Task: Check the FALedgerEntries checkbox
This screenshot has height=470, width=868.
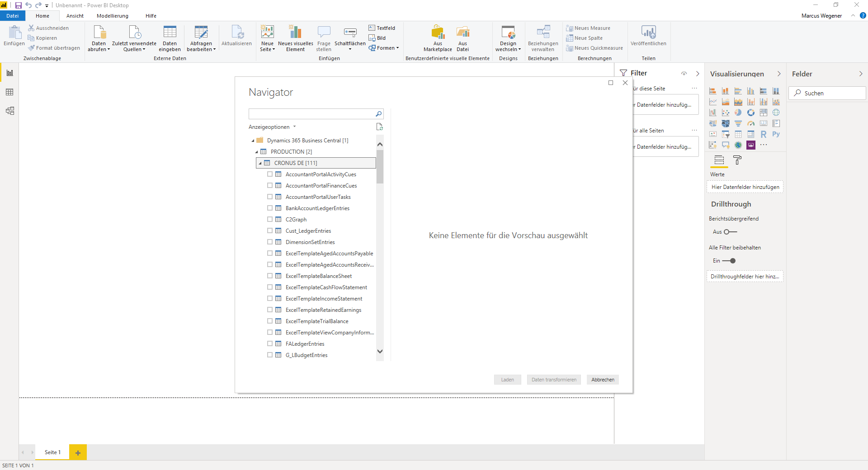Action: click(x=270, y=343)
